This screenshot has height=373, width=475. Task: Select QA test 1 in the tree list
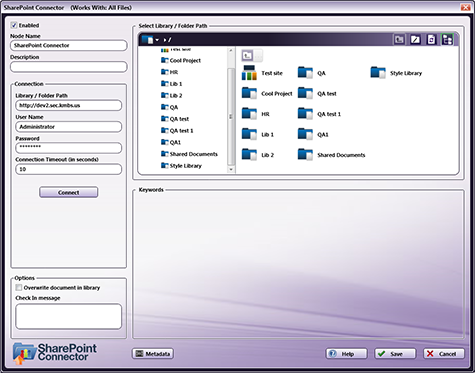click(x=177, y=131)
